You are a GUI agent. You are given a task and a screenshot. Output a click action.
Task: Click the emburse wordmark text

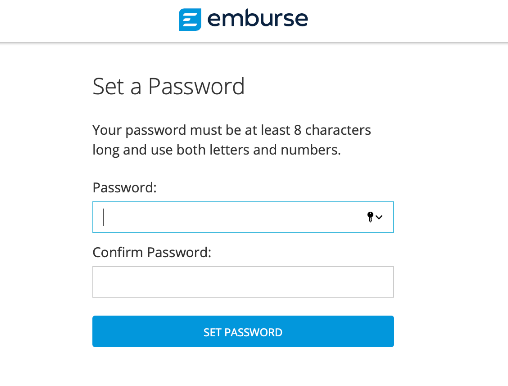[x=258, y=19]
